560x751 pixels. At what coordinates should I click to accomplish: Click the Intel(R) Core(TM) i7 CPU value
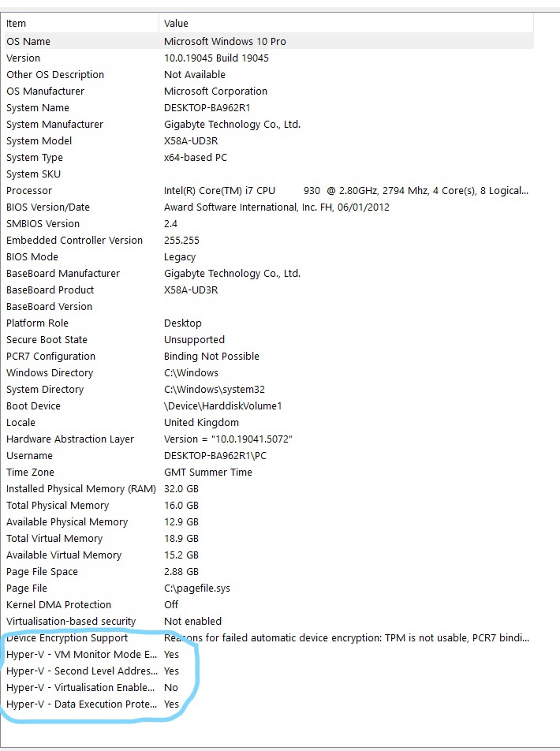tap(346, 191)
